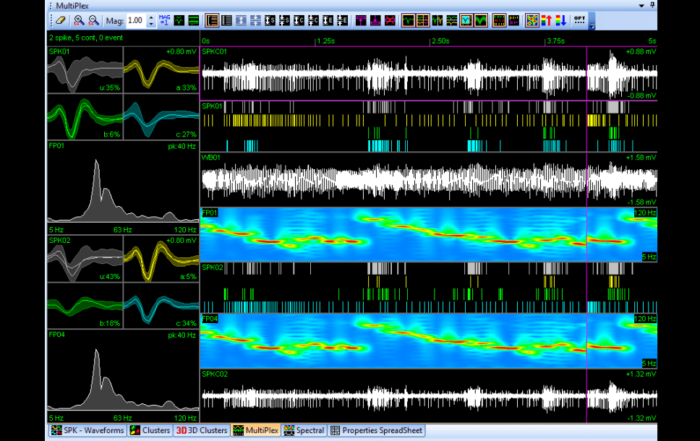The image size is (700, 441).
Task: Click the single green waveform icon beside MAG=1
Action: (179, 21)
